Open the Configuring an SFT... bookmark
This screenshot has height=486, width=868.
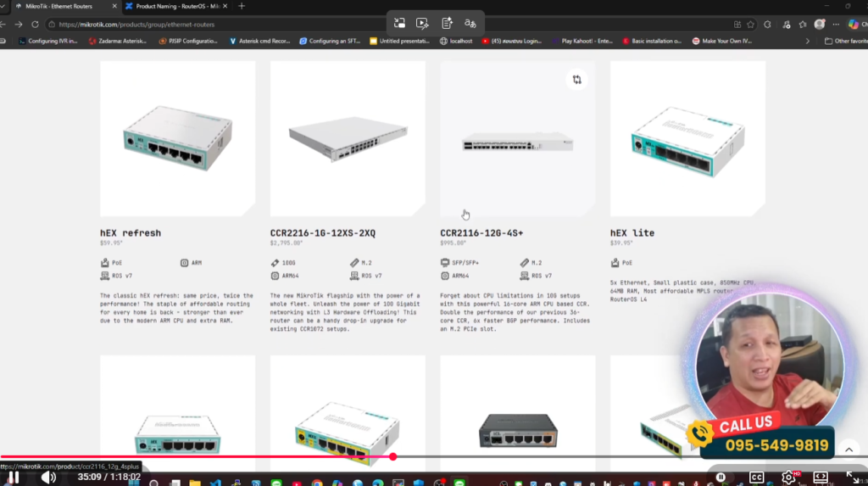tap(330, 41)
